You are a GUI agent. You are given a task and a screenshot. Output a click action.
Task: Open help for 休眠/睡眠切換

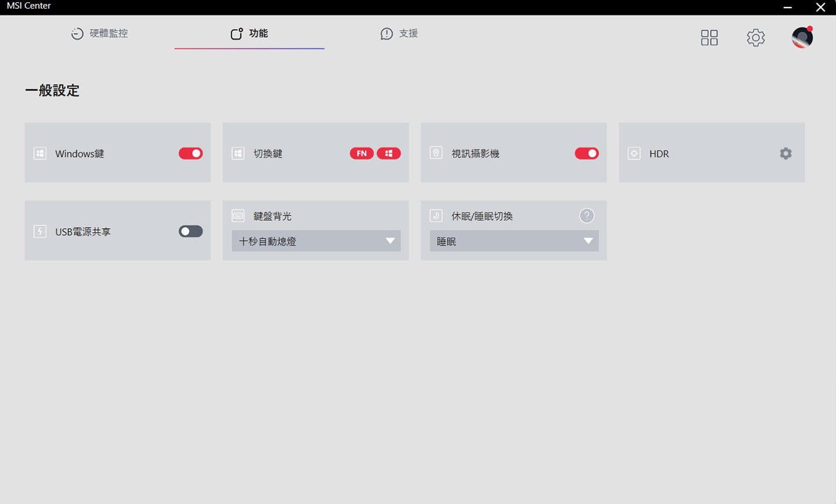pyautogui.click(x=587, y=216)
